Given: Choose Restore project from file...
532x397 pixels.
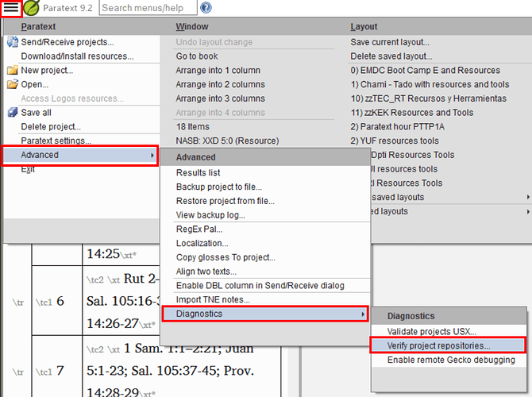Looking at the screenshot, I should [226, 201].
